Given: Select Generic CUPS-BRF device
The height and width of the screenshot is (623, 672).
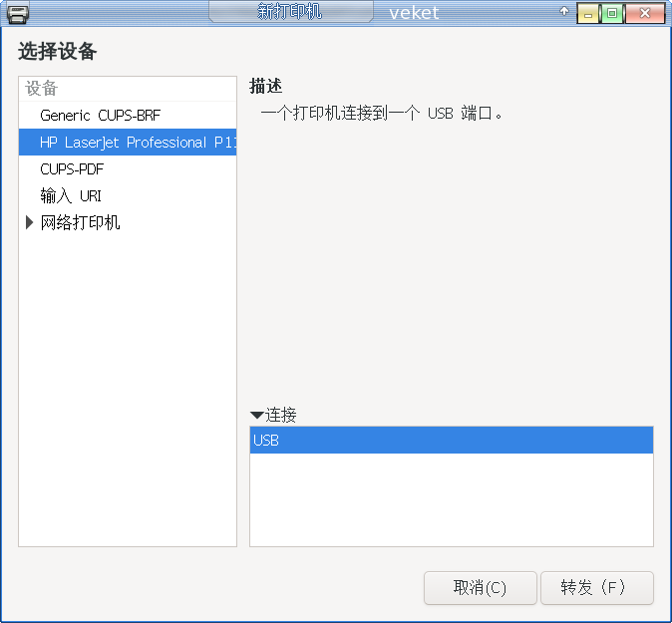Looking at the screenshot, I should pyautogui.click(x=128, y=116).
